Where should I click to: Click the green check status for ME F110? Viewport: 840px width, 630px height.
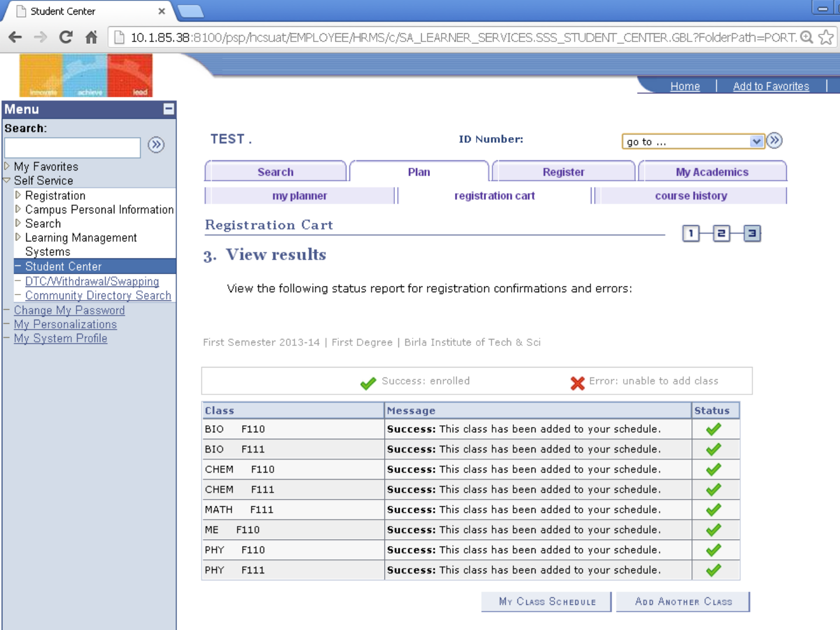point(713,530)
